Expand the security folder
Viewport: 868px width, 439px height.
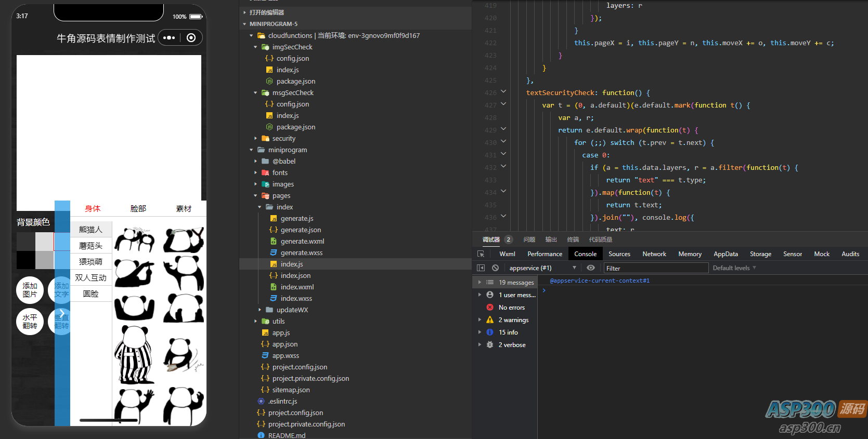[x=283, y=139]
